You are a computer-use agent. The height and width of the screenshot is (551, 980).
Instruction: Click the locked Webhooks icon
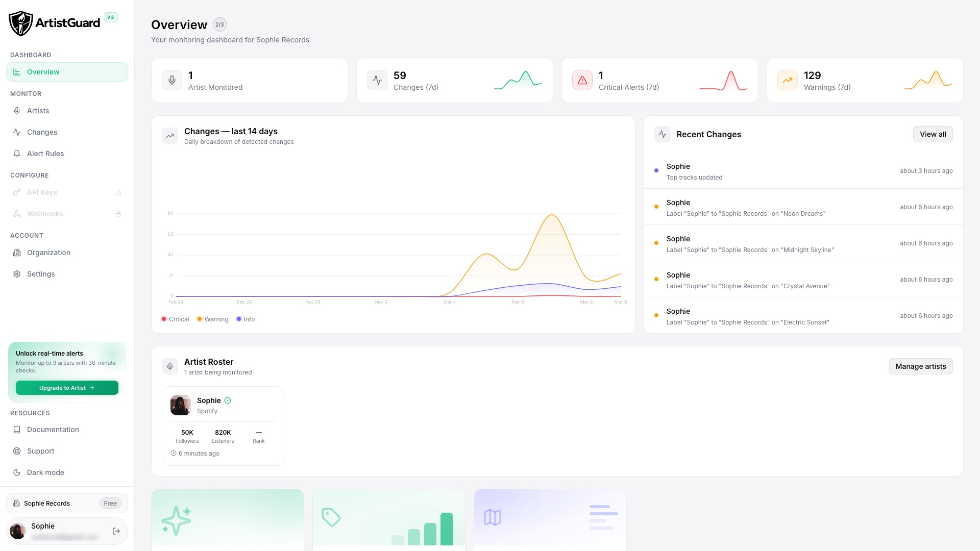(17, 214)
